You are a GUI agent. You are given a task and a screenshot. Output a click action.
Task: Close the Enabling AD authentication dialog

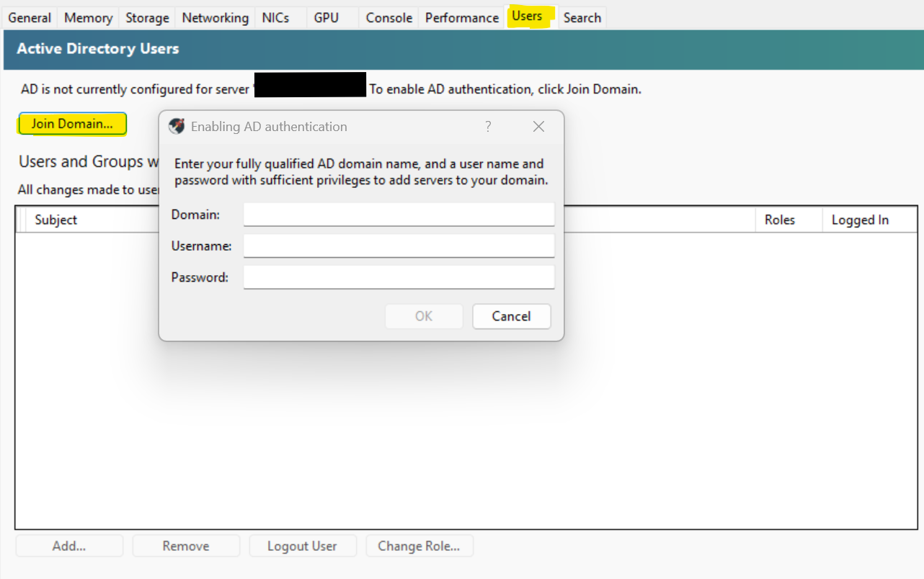[x=538, y=127]
